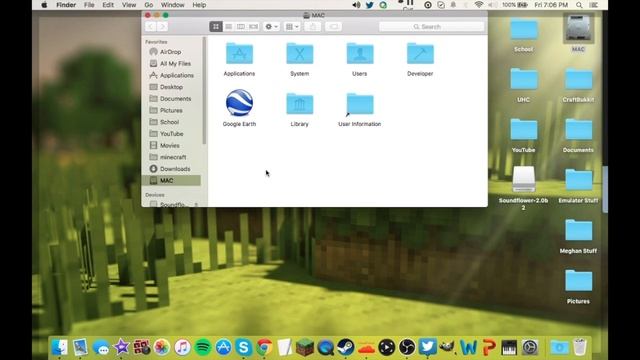640x360 pixels.
Task: Open the Window menu
Action: (172, 5)
